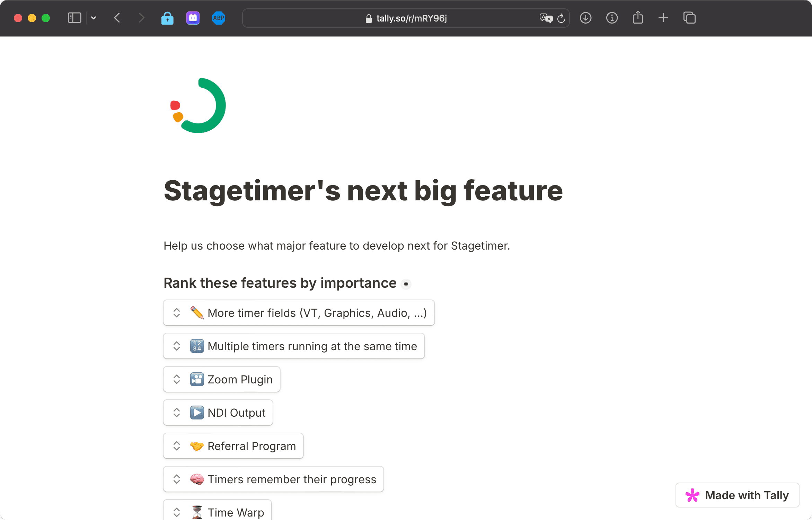Minimize the Safari window with yellow button

[32, 18]
